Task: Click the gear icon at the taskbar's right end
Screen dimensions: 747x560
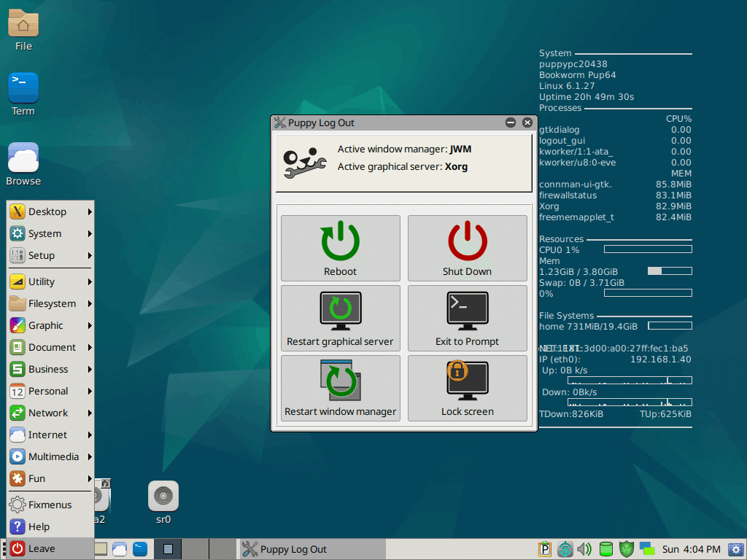Action: [x=736, y=550]
